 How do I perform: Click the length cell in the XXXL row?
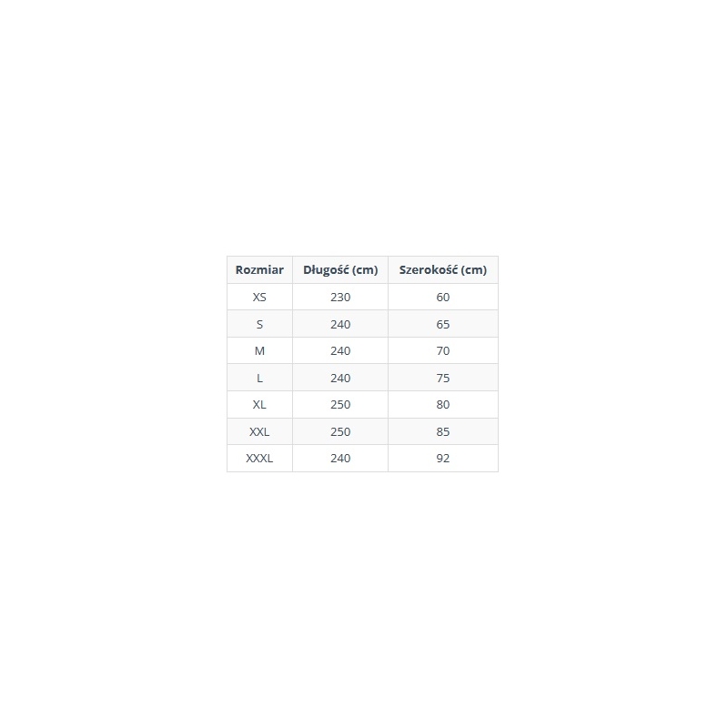coord(340,458)
